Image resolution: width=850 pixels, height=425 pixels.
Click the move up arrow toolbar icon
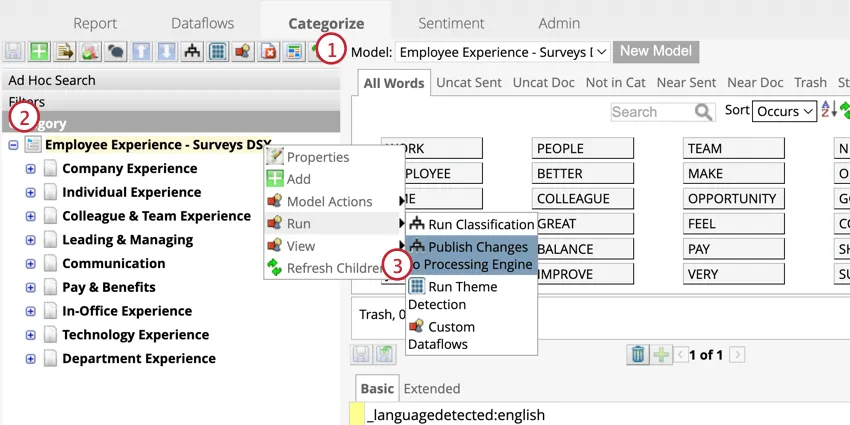[141, 51]
